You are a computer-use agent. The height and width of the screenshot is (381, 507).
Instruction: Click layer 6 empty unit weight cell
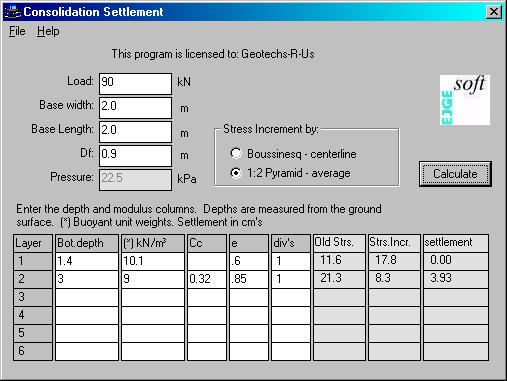point(153,351)
